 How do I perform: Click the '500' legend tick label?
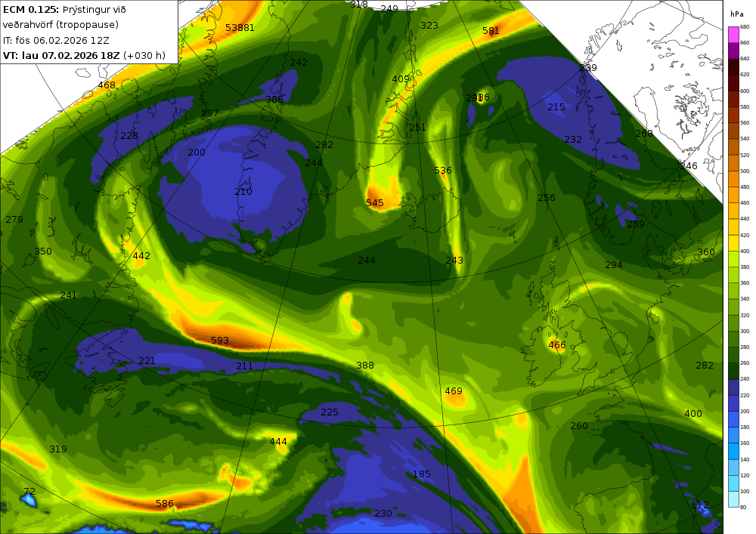click(745, 171)
